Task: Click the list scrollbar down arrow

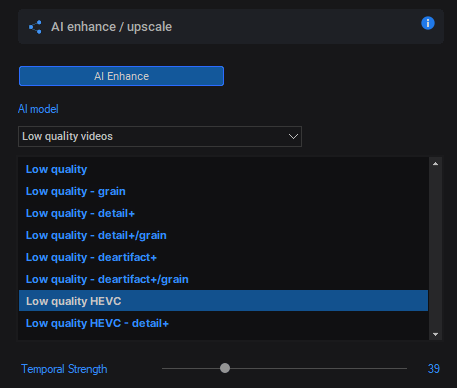Action: click(435, 334)
